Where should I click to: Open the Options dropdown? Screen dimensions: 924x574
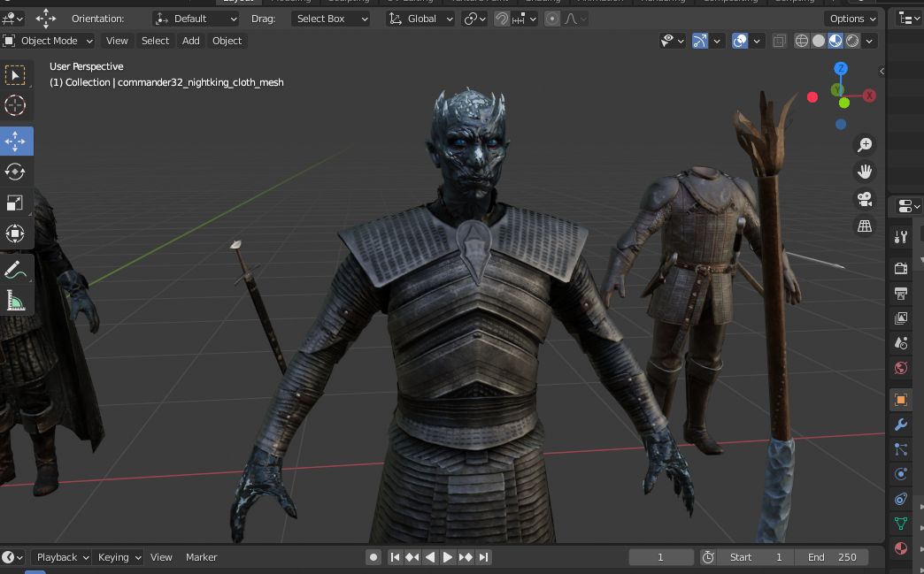[852, 19]
